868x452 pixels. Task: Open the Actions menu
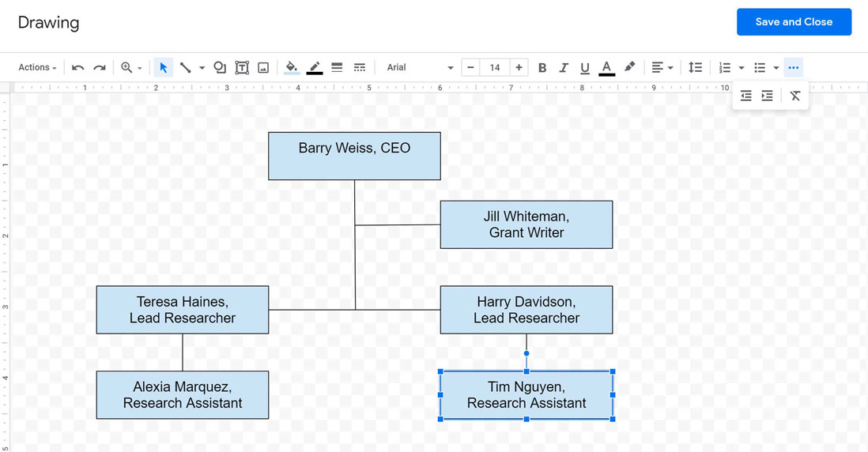[37, 68]
